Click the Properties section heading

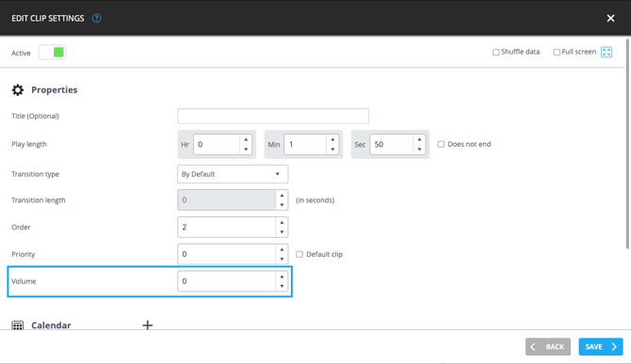(x=55, y=89)
